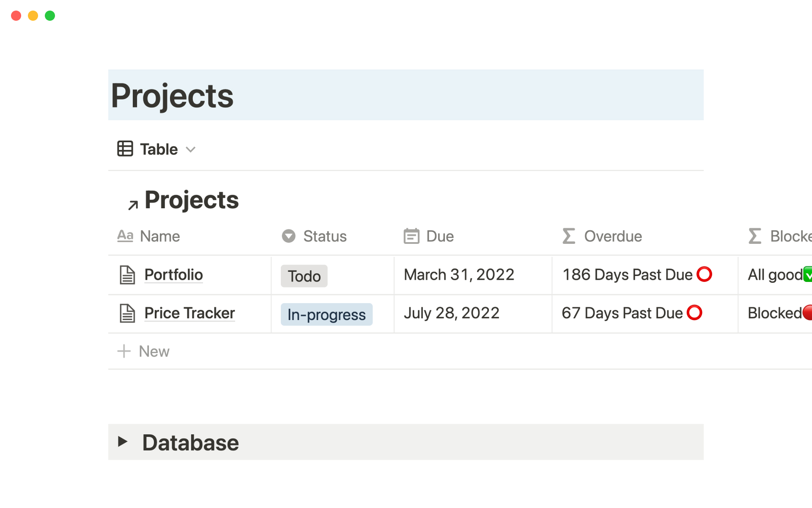Click the Due column calendar icon
Viewport: 812px width, 508px height.
click(x=411, y=236)
